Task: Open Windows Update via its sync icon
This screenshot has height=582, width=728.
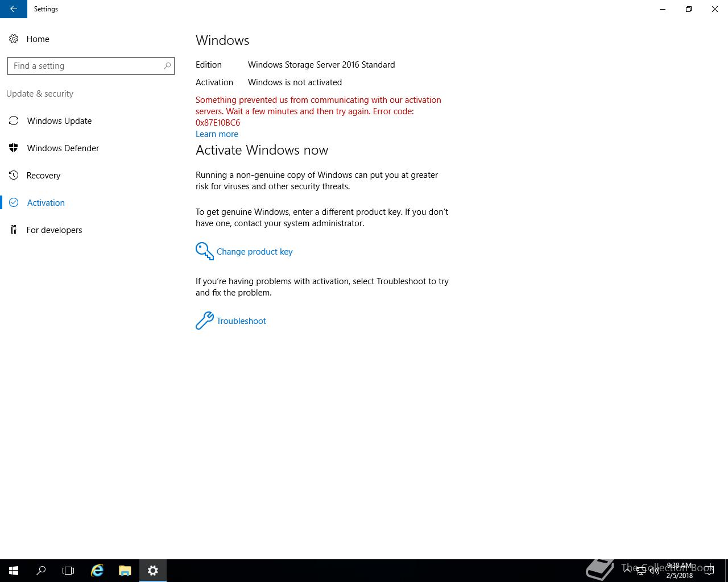Action: [x=14, y=120]
